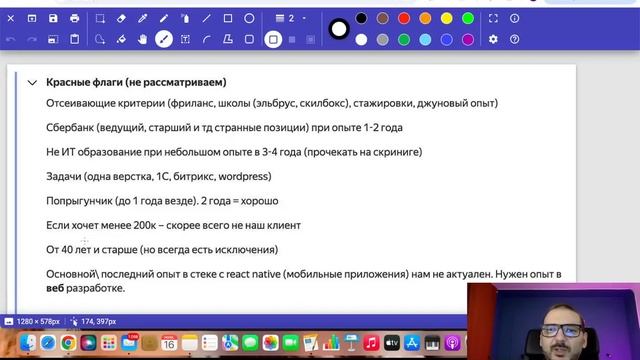Choose the outline-only shape style
The width and height of the screenshot is (640, 360).
(273, 40)
